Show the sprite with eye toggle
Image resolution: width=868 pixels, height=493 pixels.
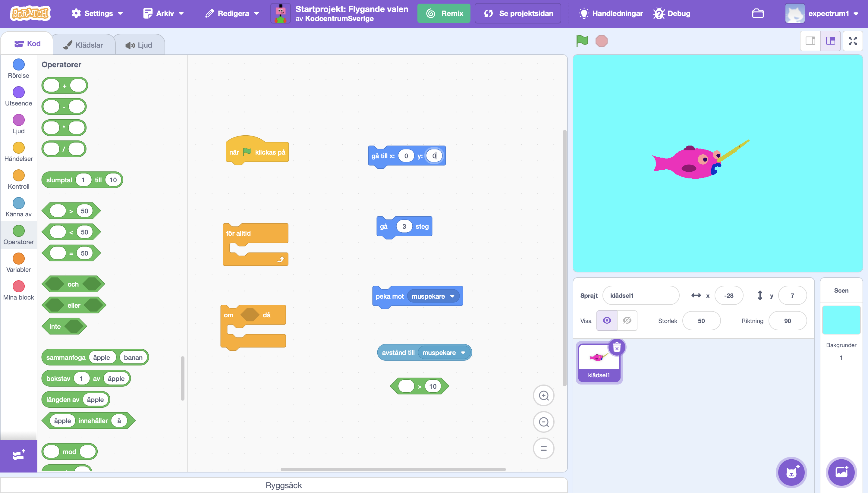(607, 320)
